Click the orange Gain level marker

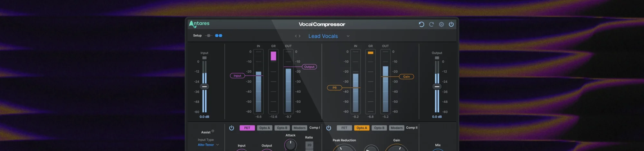pyautogui.click(x=406, y=77)
